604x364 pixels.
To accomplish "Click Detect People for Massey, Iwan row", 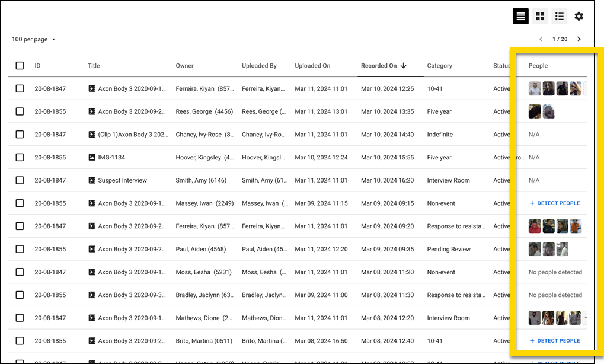I will 554,203.
